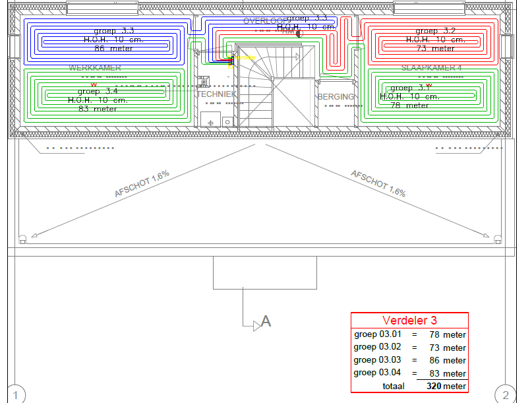This screenshot has height=403, width=532.
Task: Click the 'H.O.H. 10 cm.' text under groep 3.4
Action: click(x=98, y=100)
